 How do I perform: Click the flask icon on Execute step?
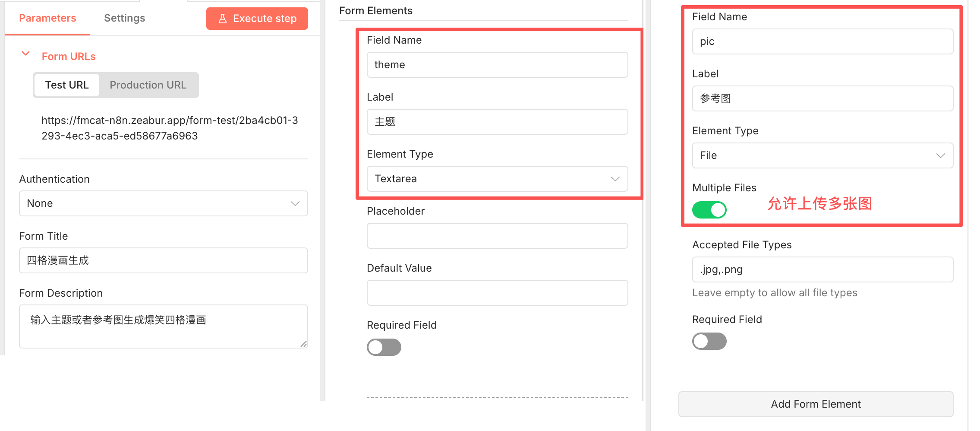click(223, 19)
